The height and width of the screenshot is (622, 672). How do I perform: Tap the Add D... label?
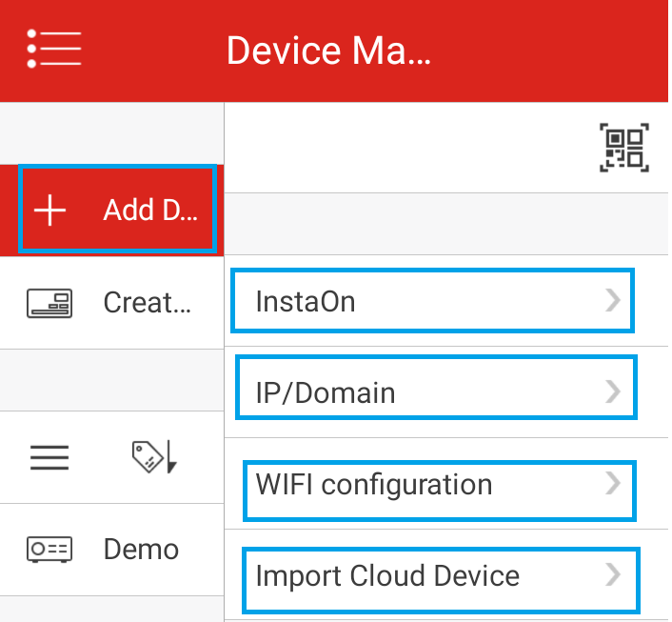click(150, 211)
